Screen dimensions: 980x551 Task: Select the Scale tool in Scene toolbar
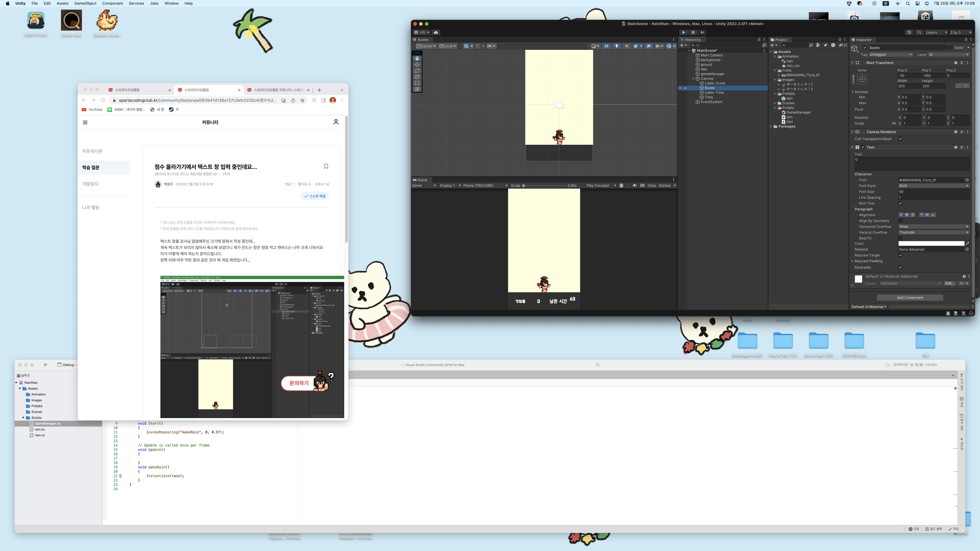point(417,77)
